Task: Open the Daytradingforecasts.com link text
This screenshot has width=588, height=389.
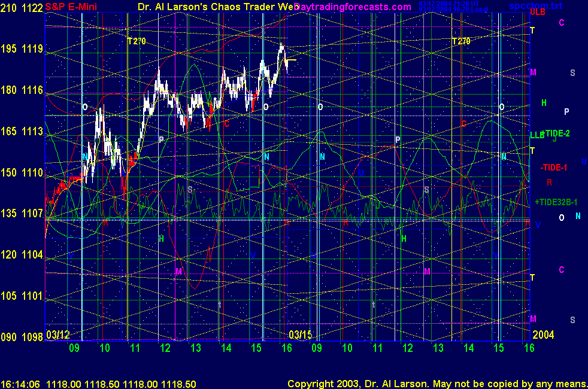Action: tap(353, 7)
